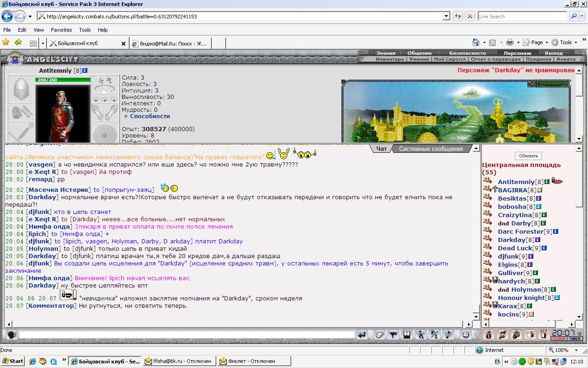Click the user list scrollbar down arrow
Screen dimensions: 588x368
pos(579,316)
